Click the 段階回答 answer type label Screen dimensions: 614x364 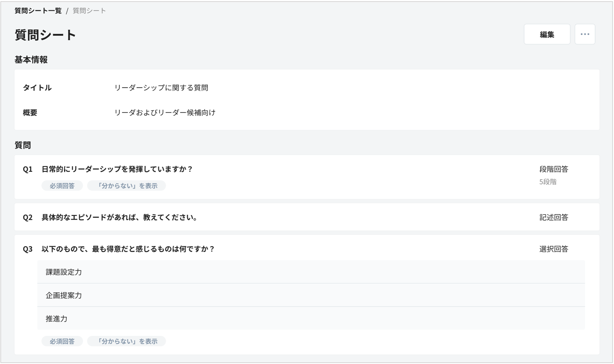pyautogui.click(x=554, y=169)
